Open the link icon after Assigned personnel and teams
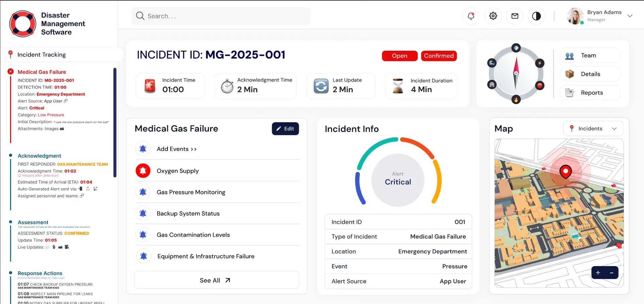This screenshot has height=304, width=644. (x=82, y=196)
